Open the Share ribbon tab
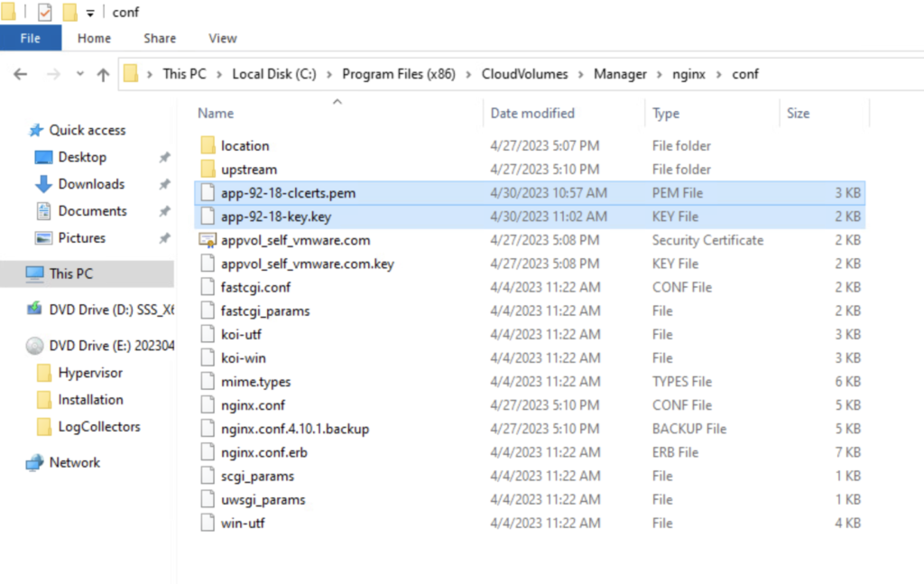 tap(160, 38)
